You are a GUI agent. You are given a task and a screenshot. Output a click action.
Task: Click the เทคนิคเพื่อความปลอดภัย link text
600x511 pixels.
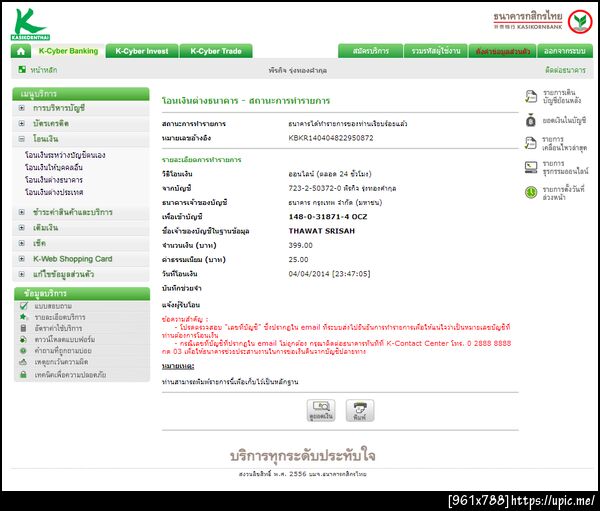tap(70, 375)
